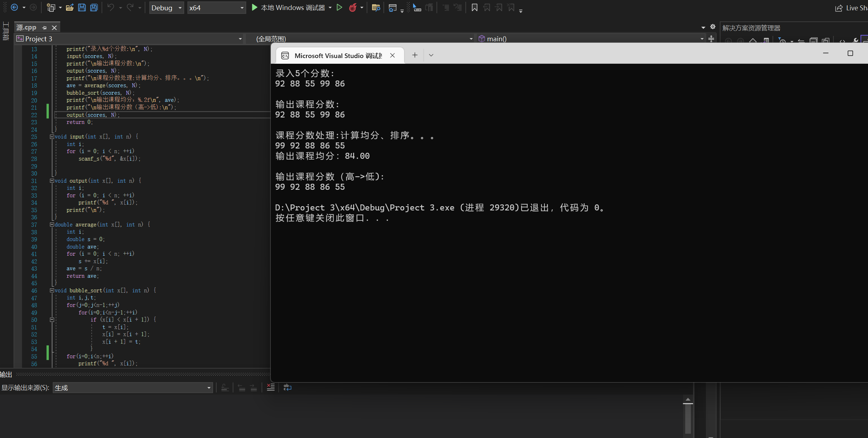Open the x64 platform dropdown
868x438 pixels.
click(x=216, y=7)
